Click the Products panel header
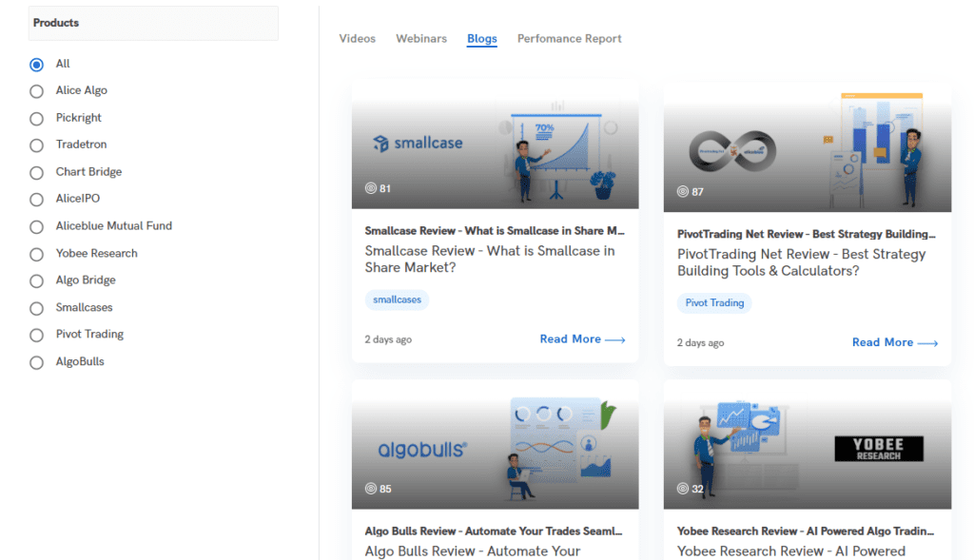The image size is (974, 560). (x=153, y=23)
